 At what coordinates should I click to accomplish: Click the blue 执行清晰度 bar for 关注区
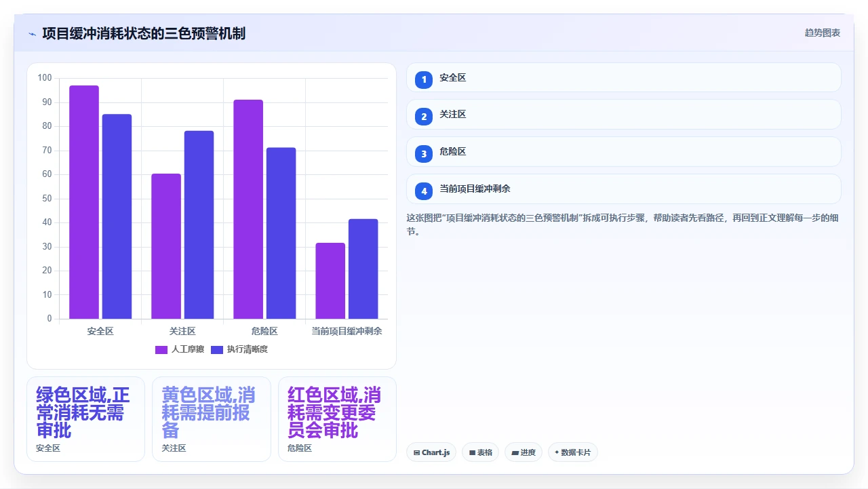pyautogui.click(x=199, y=224)
